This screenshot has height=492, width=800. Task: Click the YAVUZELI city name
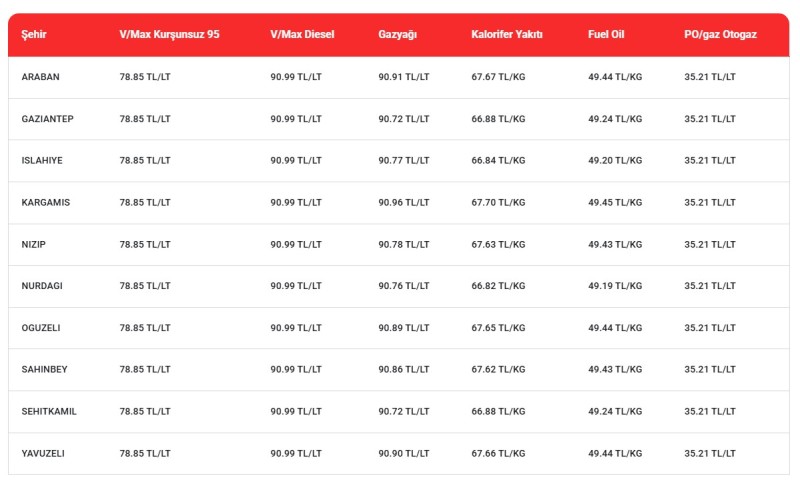click(43, 453)
